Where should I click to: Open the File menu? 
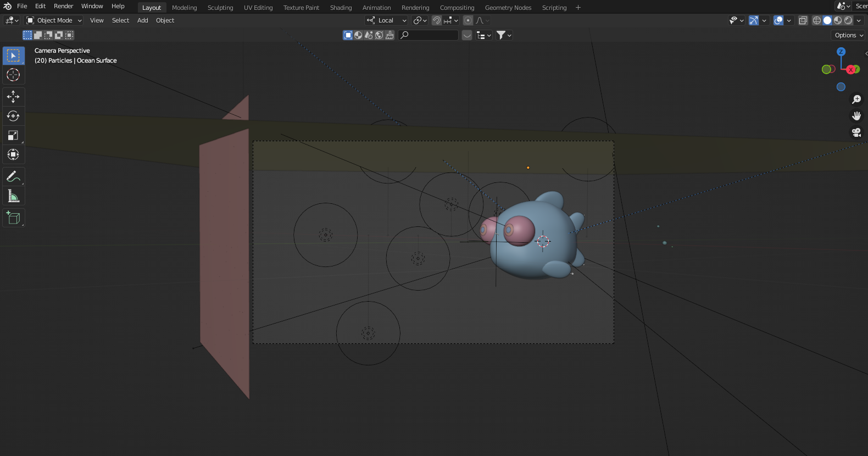(x=22, y=6)
